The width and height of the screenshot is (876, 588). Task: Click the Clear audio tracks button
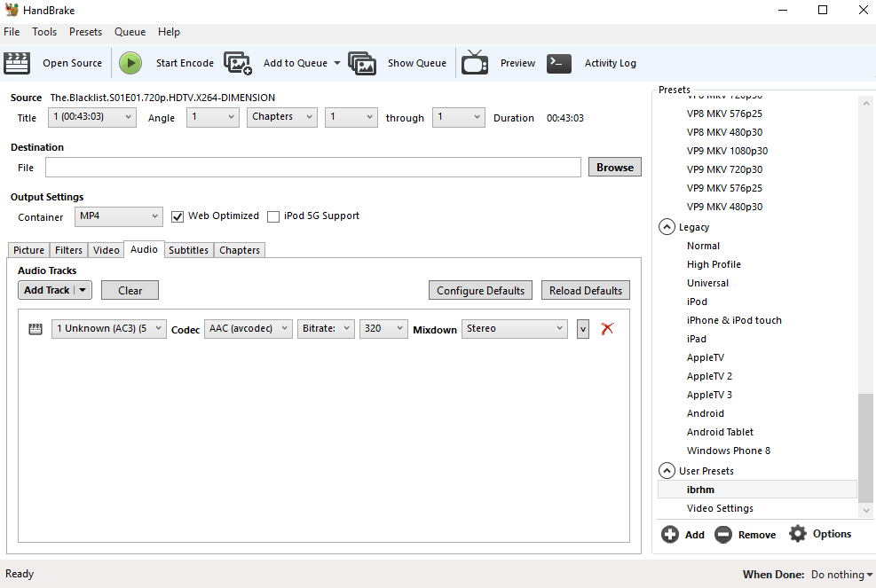coord(130,290)
